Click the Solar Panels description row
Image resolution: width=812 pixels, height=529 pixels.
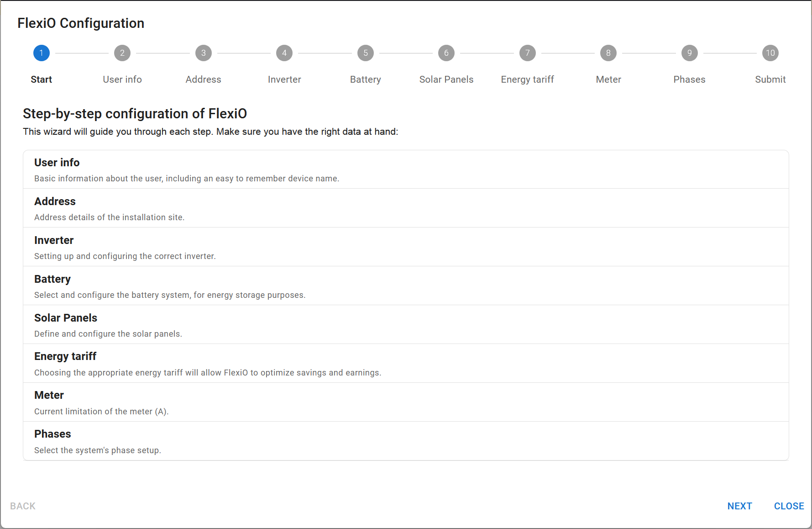point(405,324)
